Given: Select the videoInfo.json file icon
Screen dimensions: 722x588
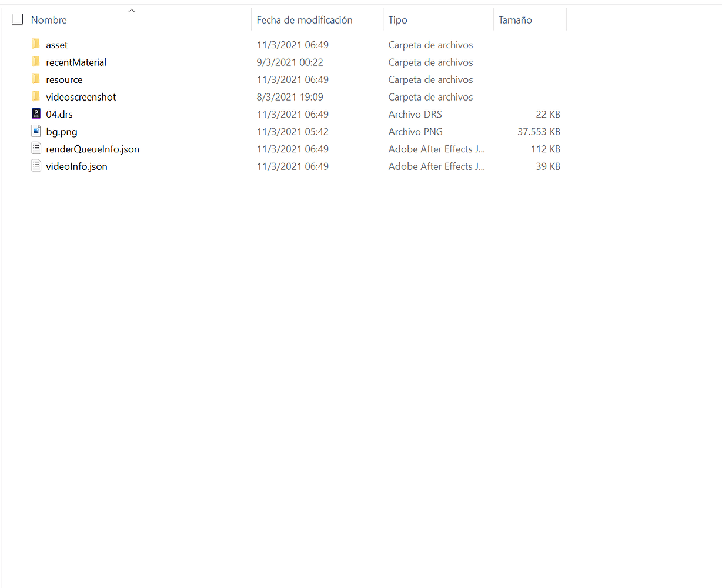Looking at the screenshot, I should (36, 166).
